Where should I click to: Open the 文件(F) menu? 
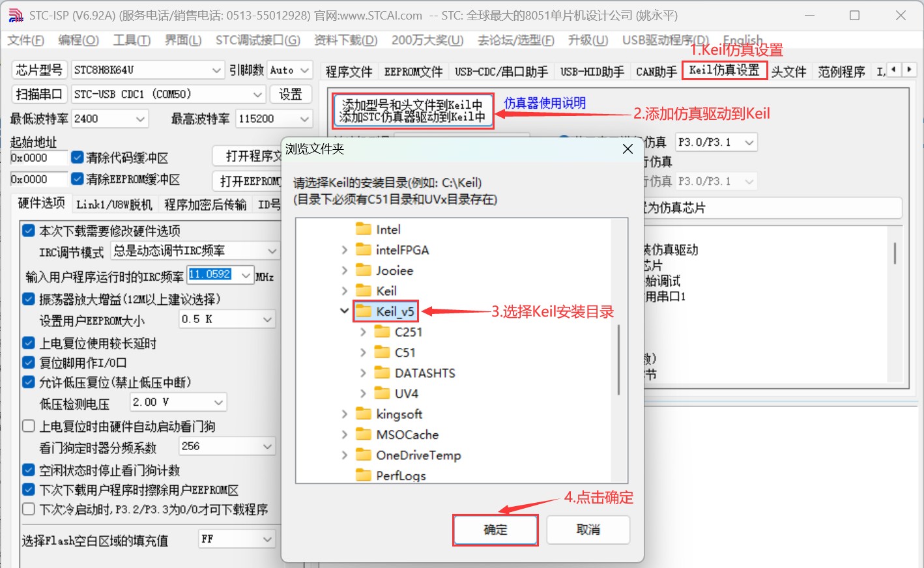point(25,40)
